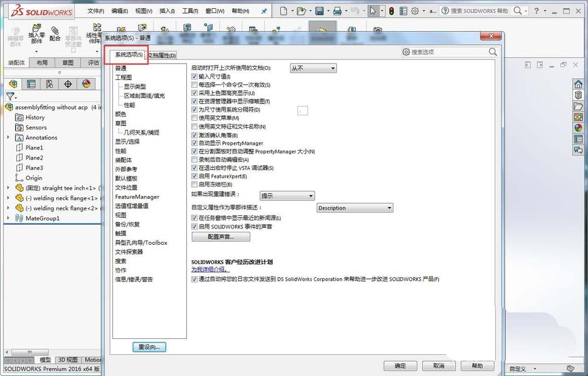Open the File Explorer folder icon in task pane
Viewport: 588px width, 376px height.
tap(578, 106)
